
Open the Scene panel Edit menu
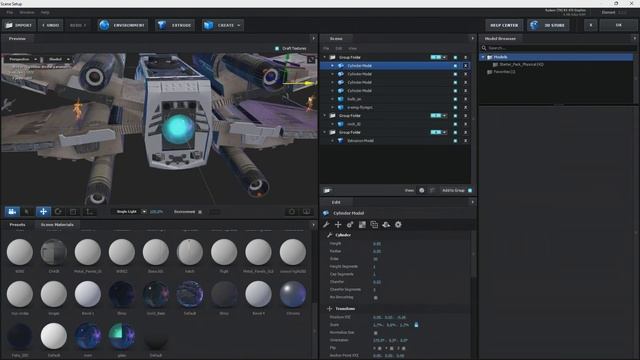click(338, 49)
